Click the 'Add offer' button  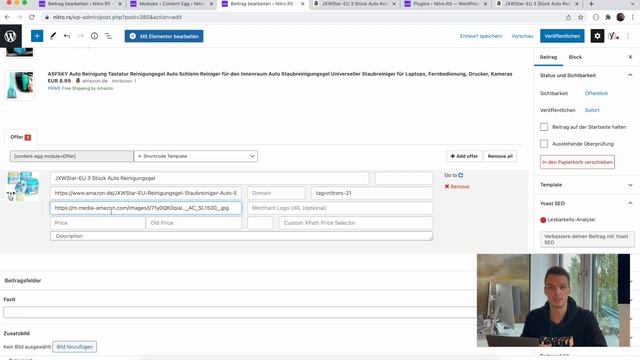tap(464, 156)
